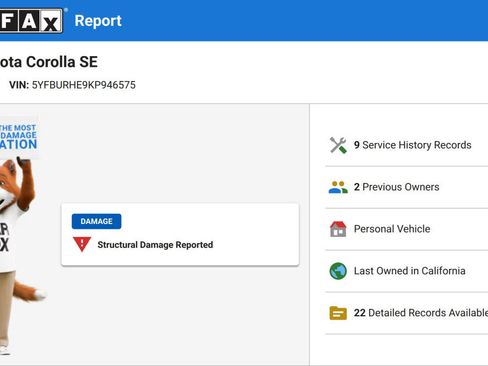
Task: Click the folder detailed records icon
Action: point(338,313)
